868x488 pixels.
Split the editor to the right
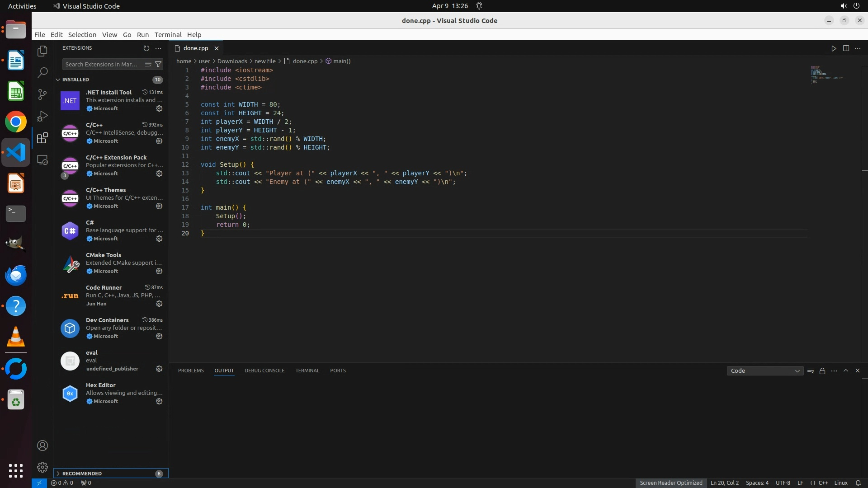coord(846,48)
